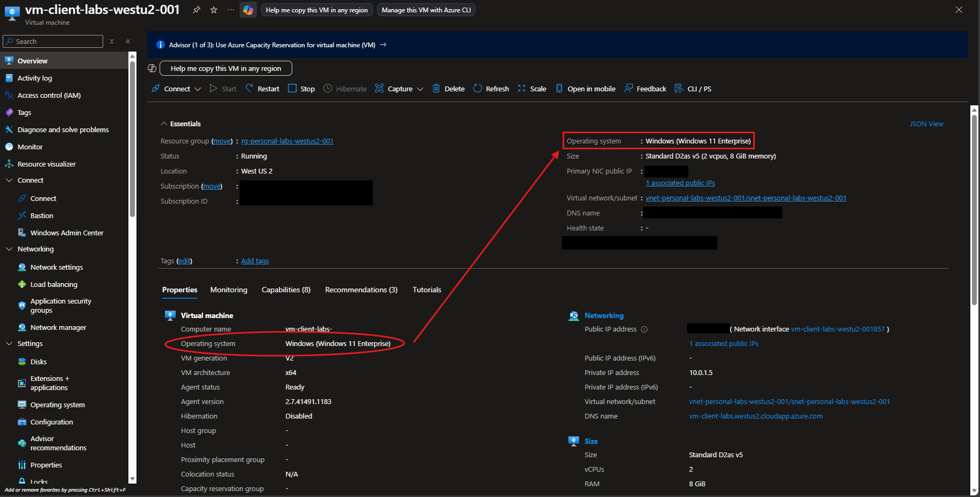Add vm-client-labs-westu2-001 to favorites
Screen dimensions: 980x497
pos(213,9)
